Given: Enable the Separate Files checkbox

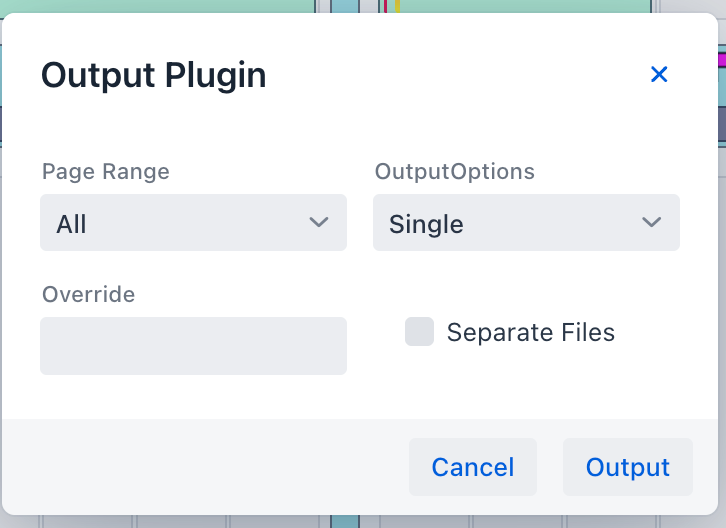Looking at the screenshot, I should [419, 332].
